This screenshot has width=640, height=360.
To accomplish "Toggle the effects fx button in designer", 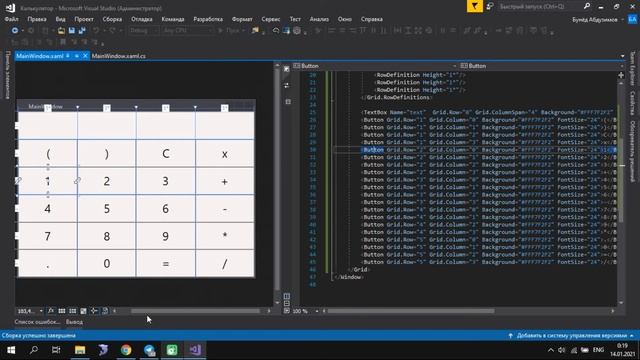I will (x=51, y=311).
